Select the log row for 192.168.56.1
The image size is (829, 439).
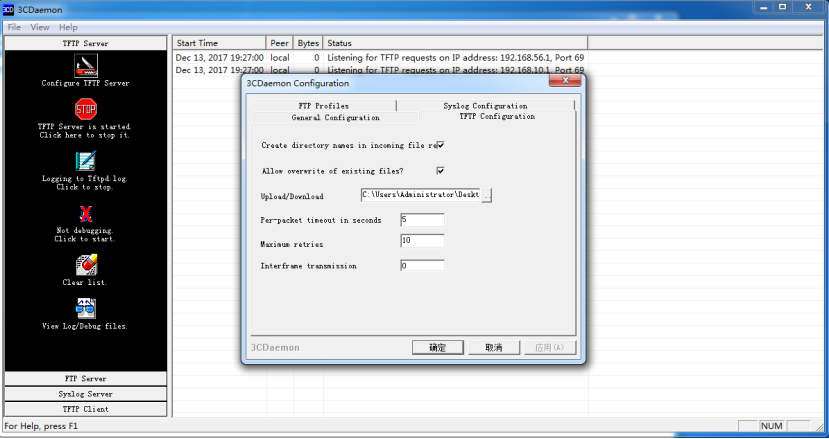[380, 57]
